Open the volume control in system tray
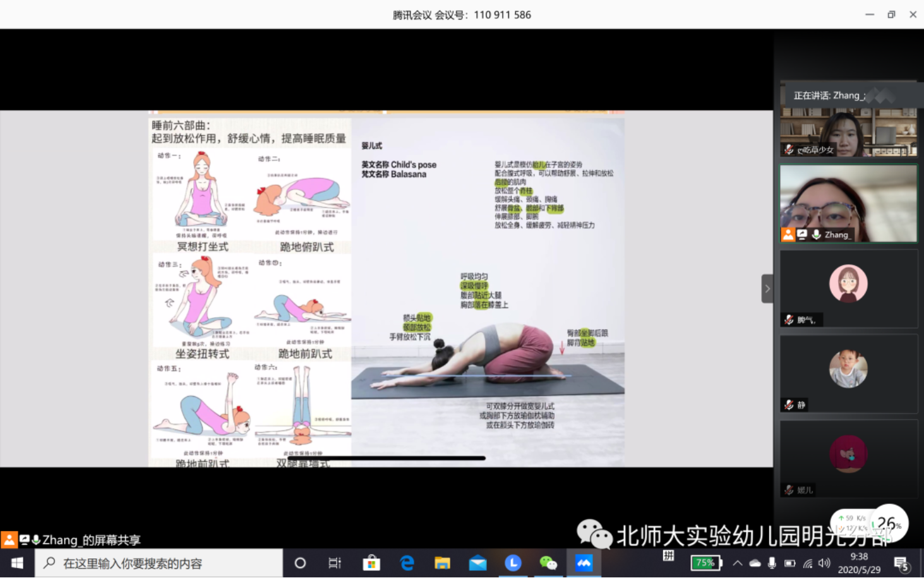 (824, 563)
